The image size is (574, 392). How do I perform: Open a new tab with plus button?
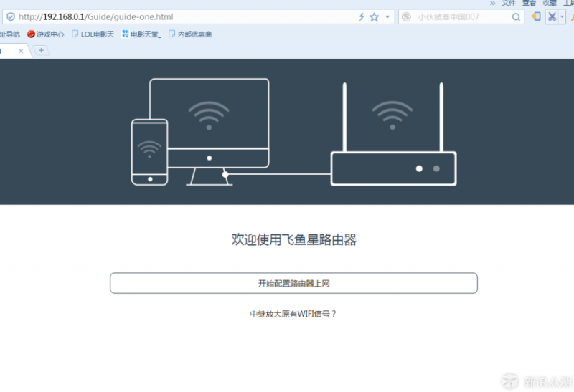coord(41,50)
